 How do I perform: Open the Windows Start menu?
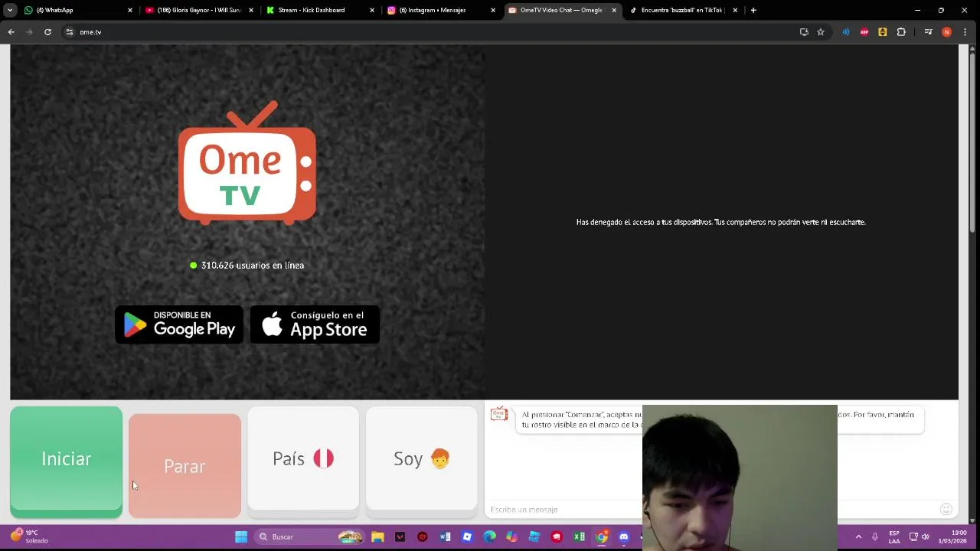(x=241, y=537)
